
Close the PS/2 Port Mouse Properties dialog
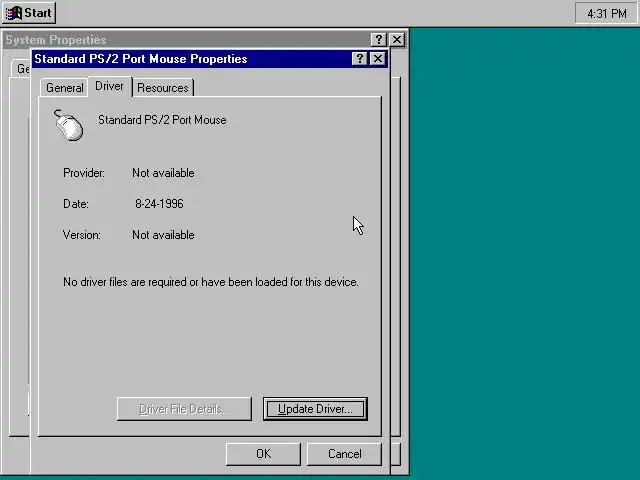point(378,59)
